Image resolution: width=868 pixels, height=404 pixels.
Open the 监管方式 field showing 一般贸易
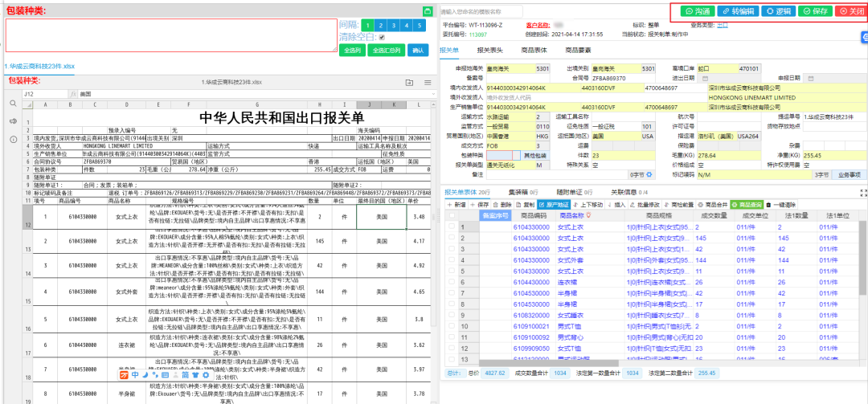point(510,127)
